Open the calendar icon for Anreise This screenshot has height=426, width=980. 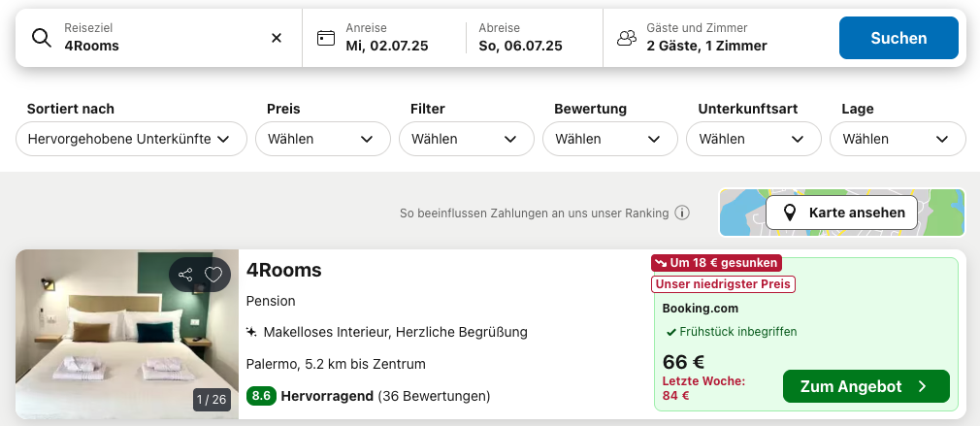[x=326, y=38]
